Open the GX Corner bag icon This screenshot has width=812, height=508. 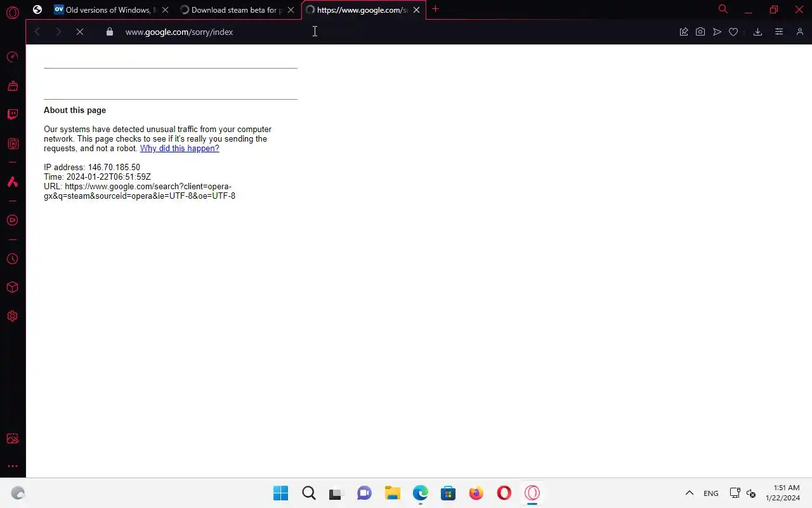click(x=12, y=86)
